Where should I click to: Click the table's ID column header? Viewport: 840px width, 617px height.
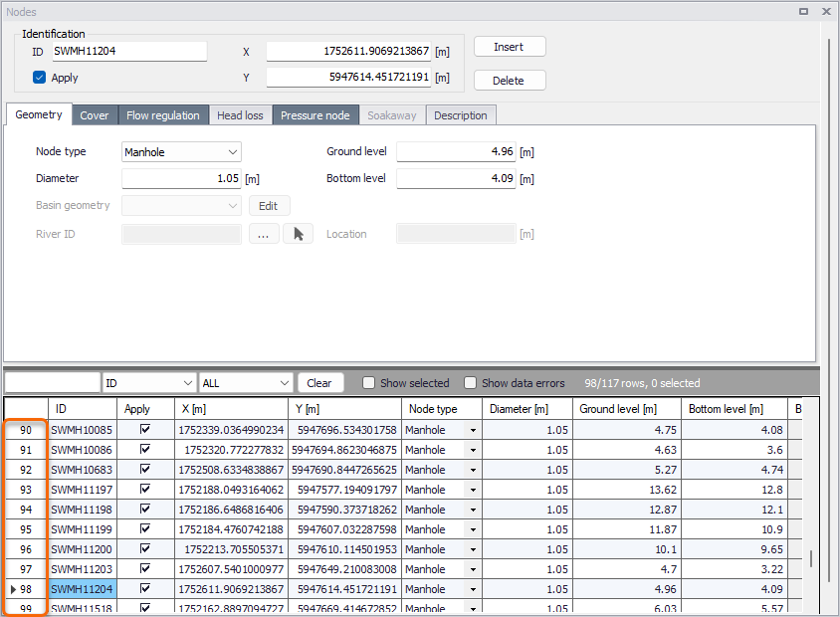83,409
